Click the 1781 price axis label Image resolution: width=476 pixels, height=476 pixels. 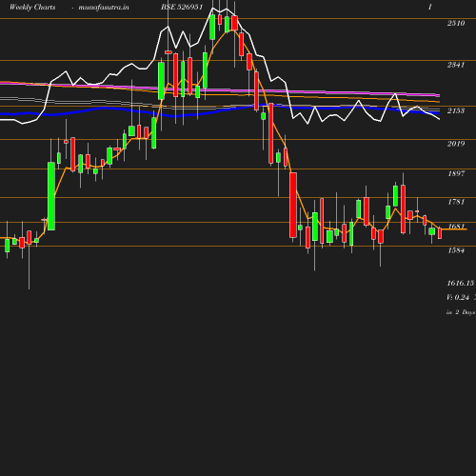(456, 202)
